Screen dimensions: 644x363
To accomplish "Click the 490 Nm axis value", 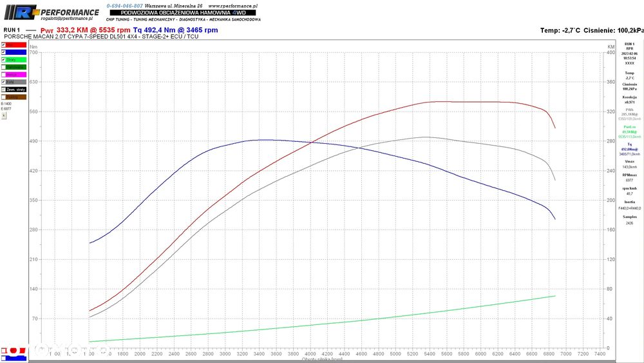I will (33, 141).
